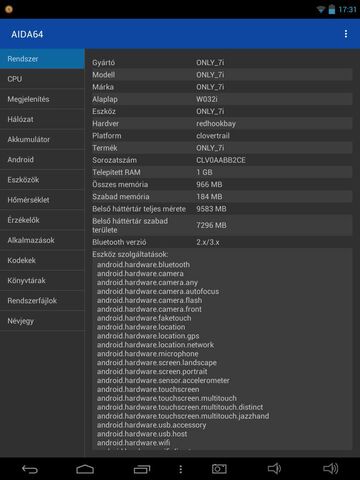The height and width of the screenshot is (480, 360).
Task: Select android.hardware.usb.host entry
Action: (x=142, y=434)
